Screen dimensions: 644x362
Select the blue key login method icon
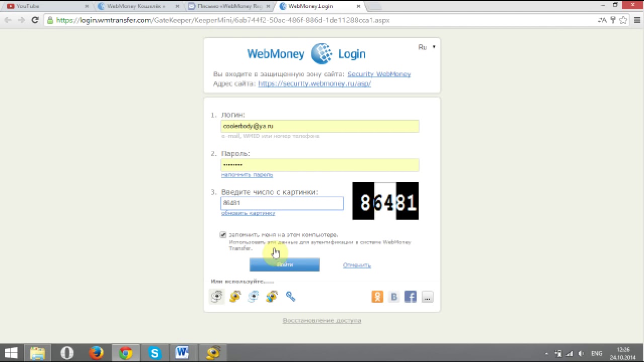(x=290, y=297)
